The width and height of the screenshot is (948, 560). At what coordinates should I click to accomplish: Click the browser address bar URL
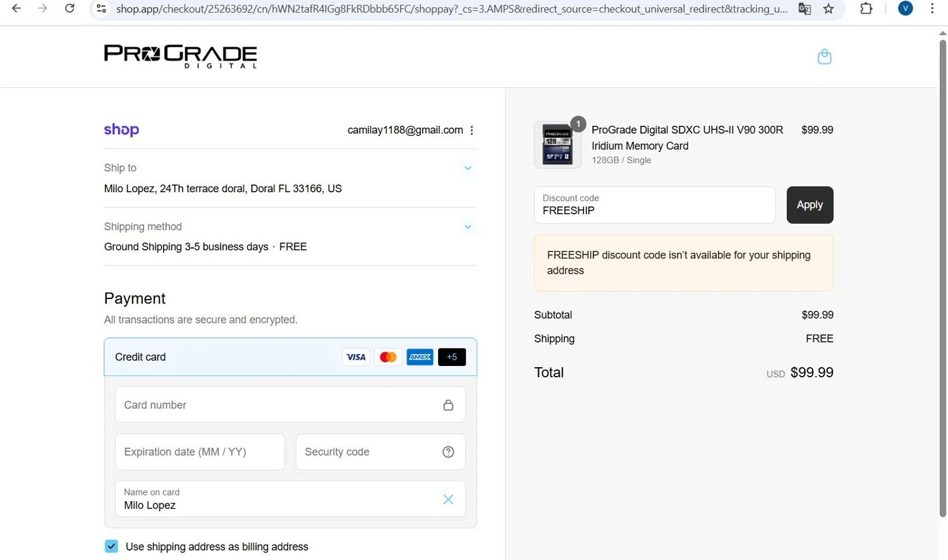click(451, 9)
